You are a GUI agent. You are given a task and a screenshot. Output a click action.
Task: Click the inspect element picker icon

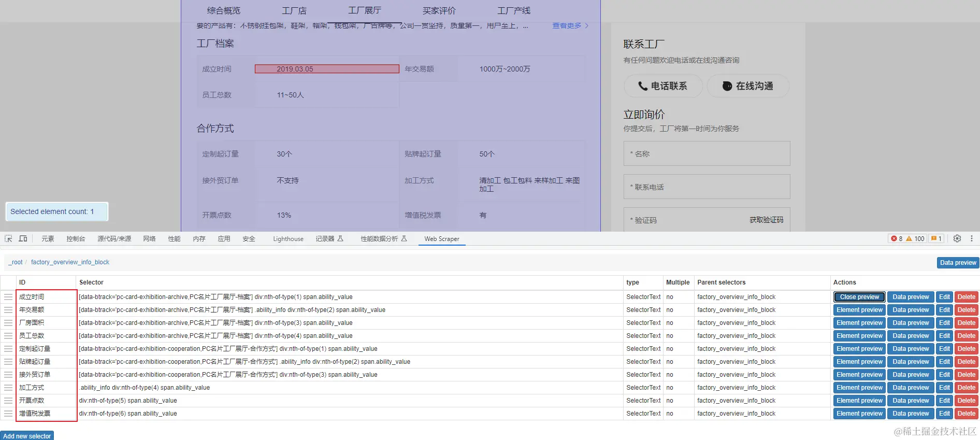(8, 238)
